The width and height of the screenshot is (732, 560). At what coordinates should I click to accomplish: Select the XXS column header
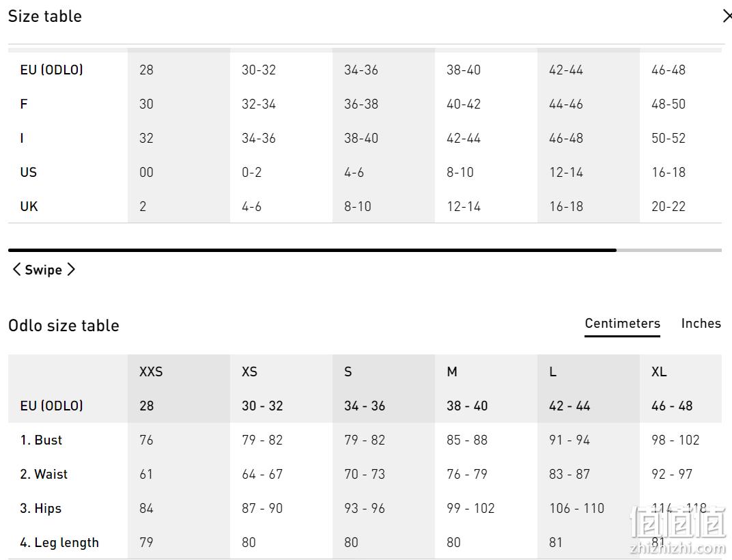point(151,372)
